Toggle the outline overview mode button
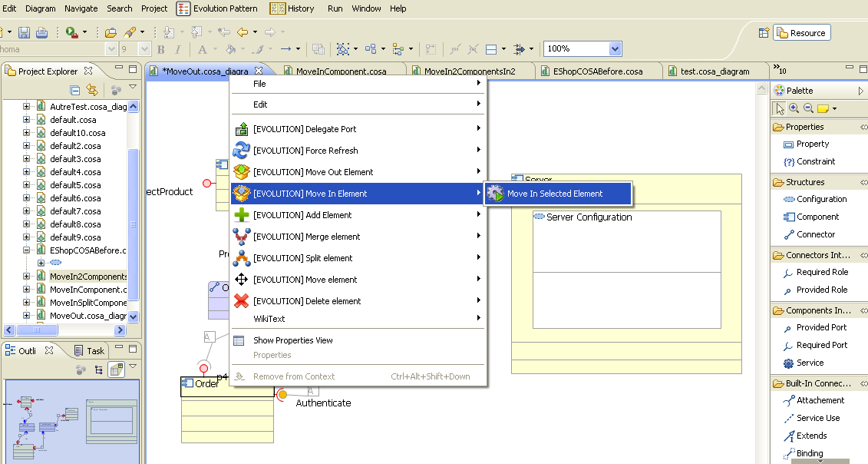 point(117,370)
